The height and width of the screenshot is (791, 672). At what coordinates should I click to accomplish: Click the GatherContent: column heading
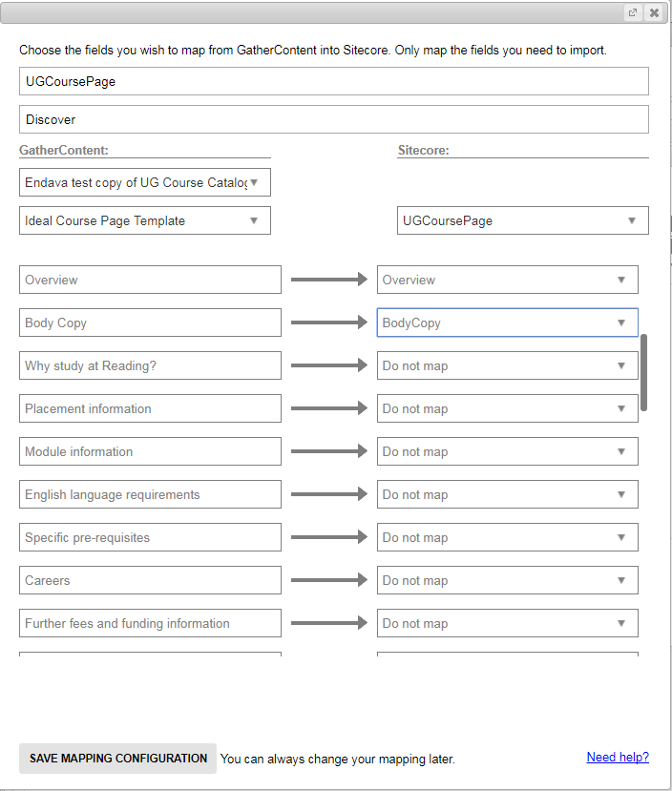tap(64, 151)
